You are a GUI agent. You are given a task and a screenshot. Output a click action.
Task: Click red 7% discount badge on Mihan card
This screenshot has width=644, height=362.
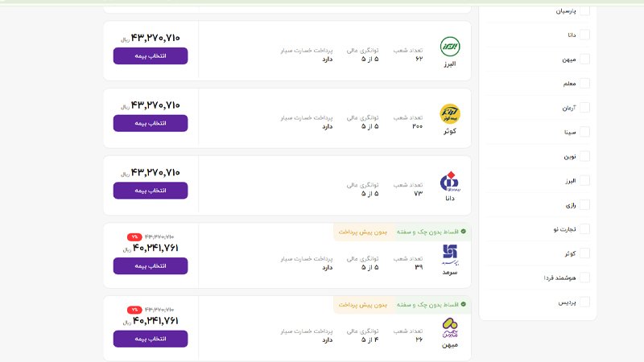click(134, 310)
